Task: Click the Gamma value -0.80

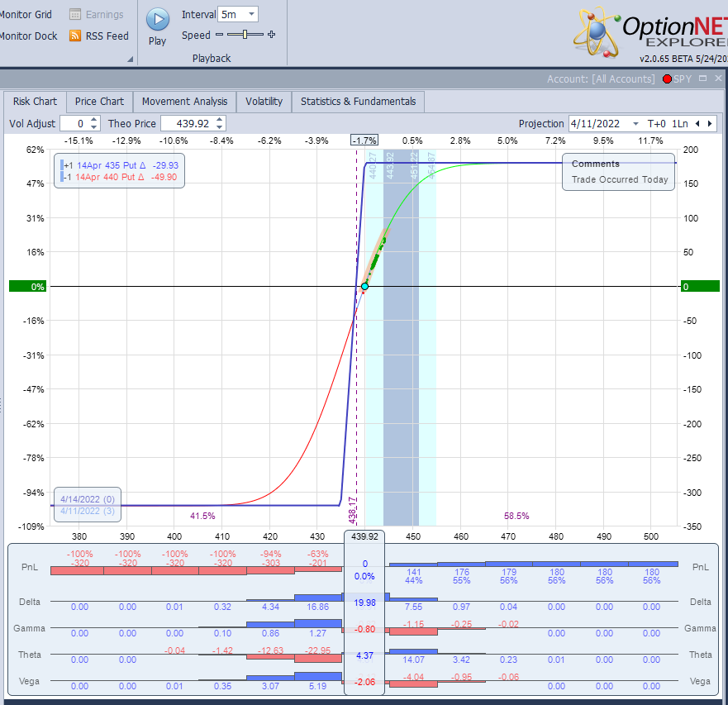Action: 364,629
